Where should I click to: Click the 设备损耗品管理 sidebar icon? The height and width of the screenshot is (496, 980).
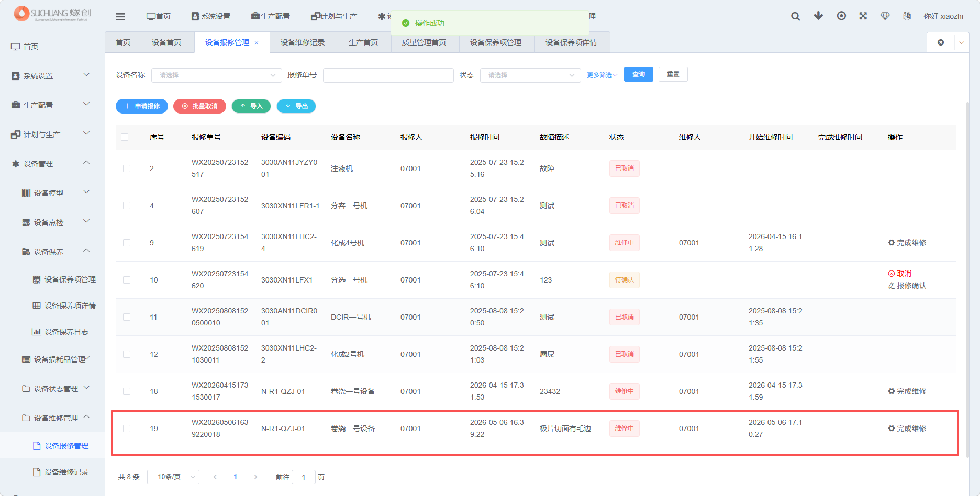point(26,359)
